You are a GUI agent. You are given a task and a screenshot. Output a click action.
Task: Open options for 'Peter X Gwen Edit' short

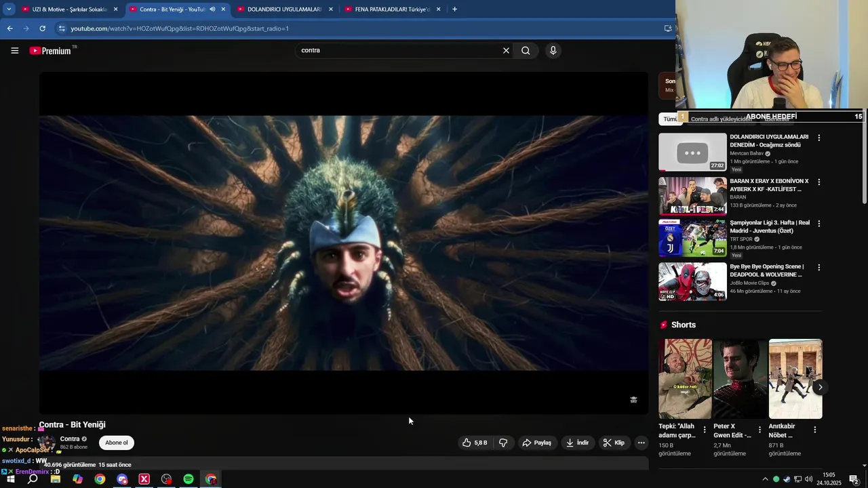tap(759, 430)
